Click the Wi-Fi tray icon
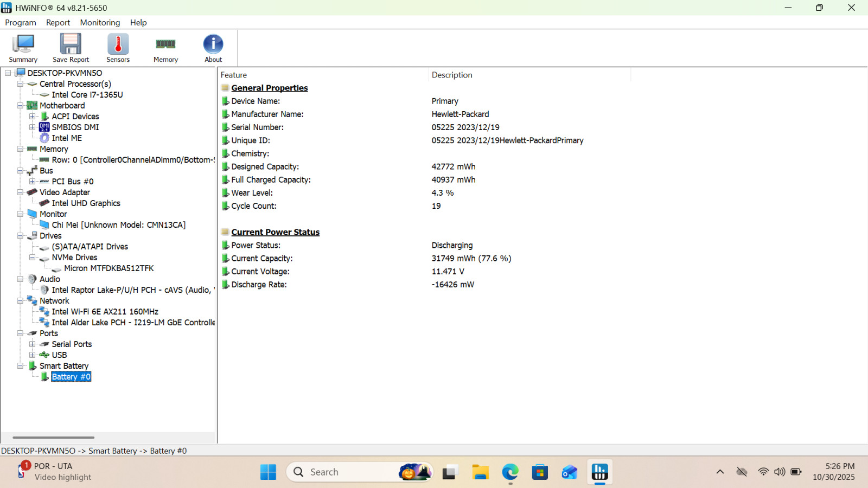868x488 pixels. [763, 472]
